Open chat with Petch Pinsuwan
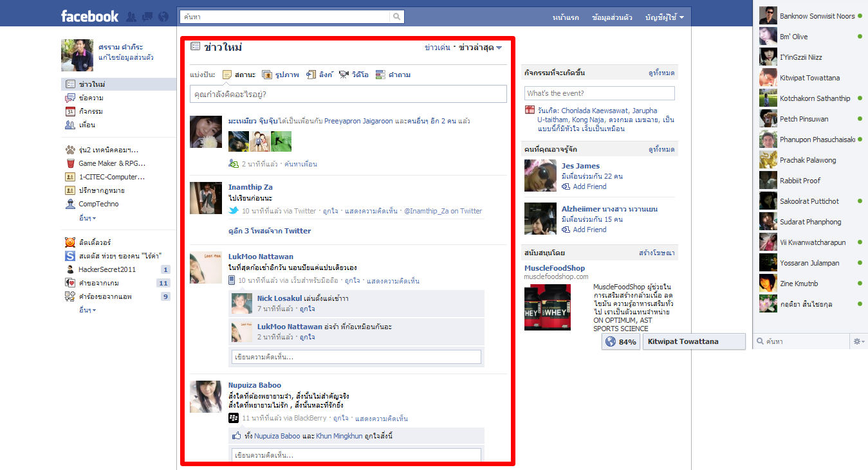868x470 pixels. [x=811, y=119]
